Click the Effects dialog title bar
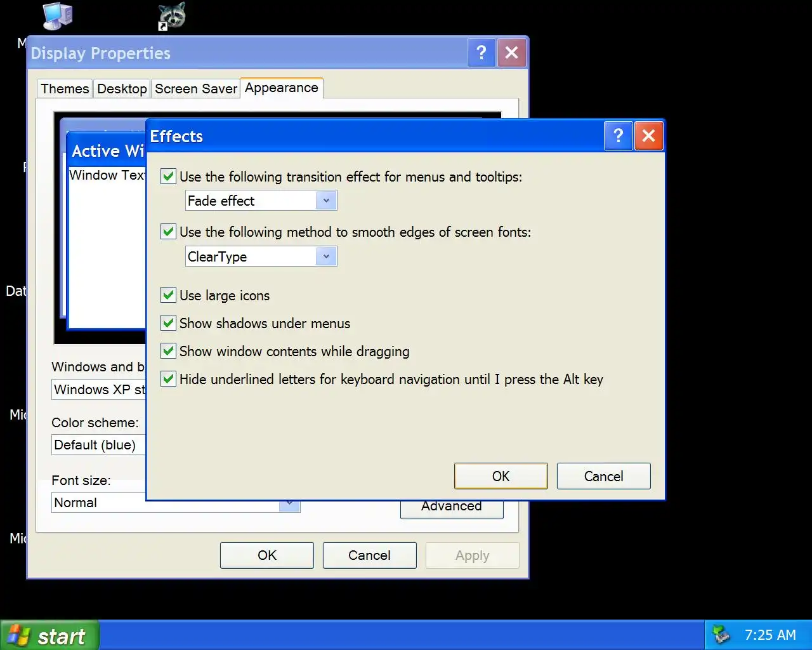Image resolution: width=812 pixels, height=650 pixels. [376, 136]
